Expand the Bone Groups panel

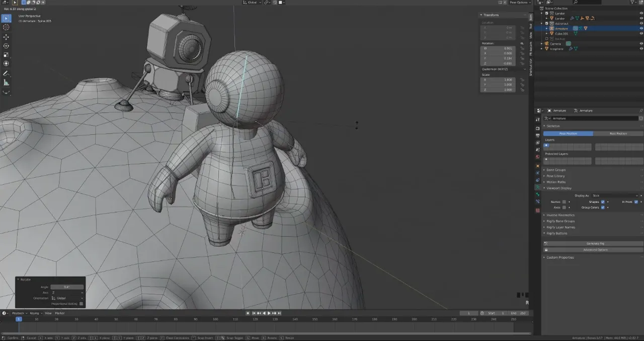point(556,170)
